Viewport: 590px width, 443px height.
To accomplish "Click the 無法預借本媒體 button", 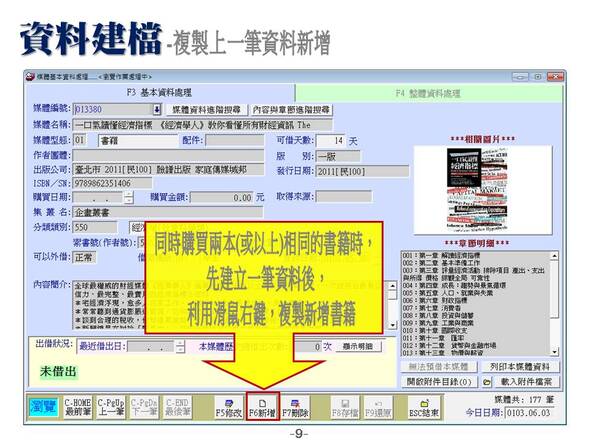I will 439,367.
